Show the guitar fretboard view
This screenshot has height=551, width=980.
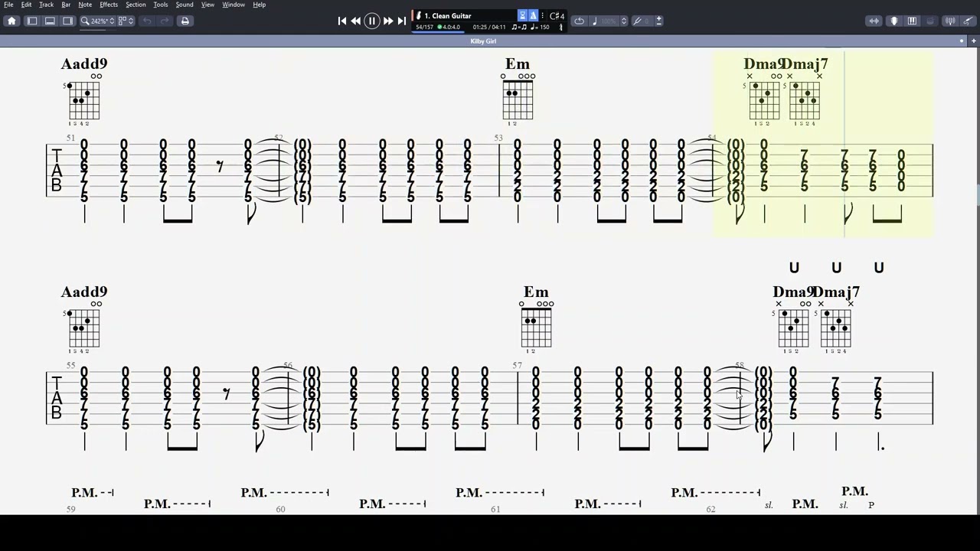coord(894,21)
